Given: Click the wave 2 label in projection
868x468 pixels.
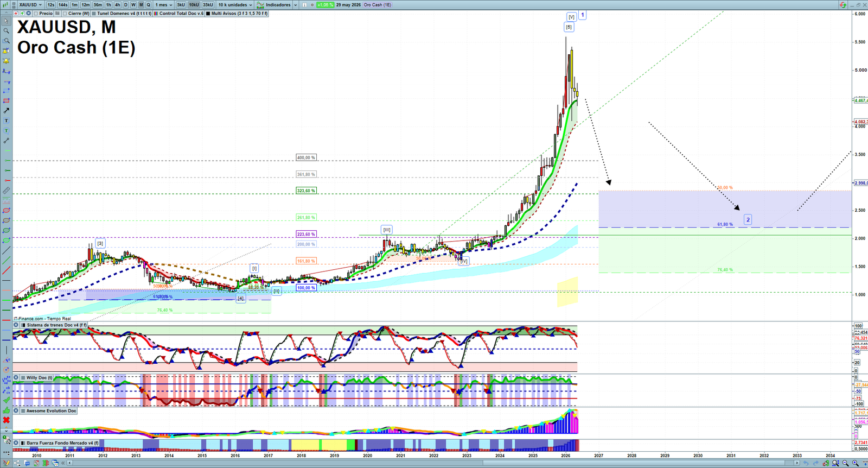Looking at the screenshot, I should pyautogui.click(x=748, y=220).
